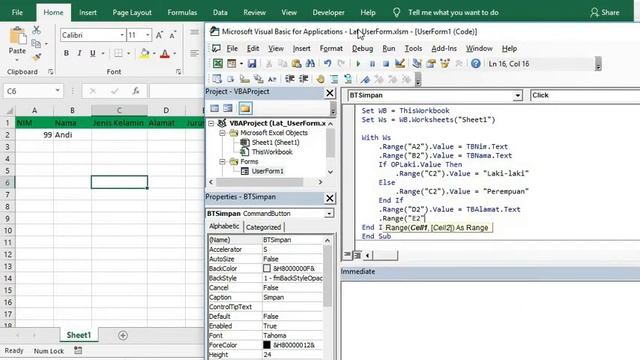The height and width of the screenshot is (360, 640).
Task: Click the Save icon in VBA toolbar
Action: (x=252, y=64)
